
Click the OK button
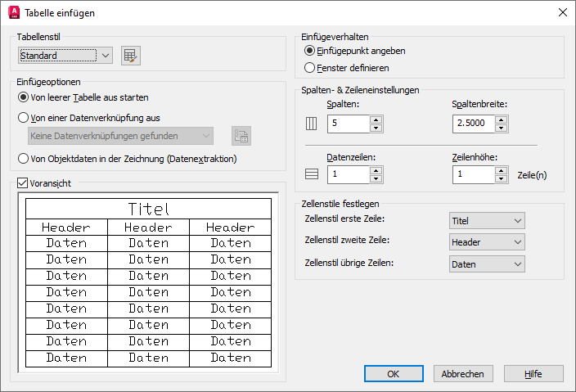point(393,373)
